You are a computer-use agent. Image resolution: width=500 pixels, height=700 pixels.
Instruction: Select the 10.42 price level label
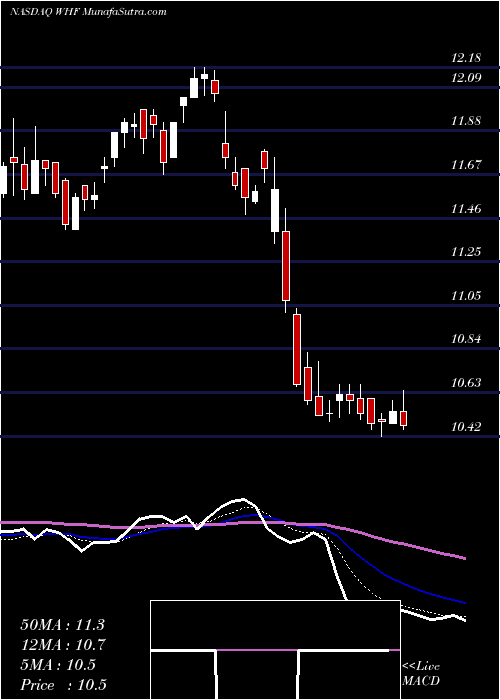point(466,426)
